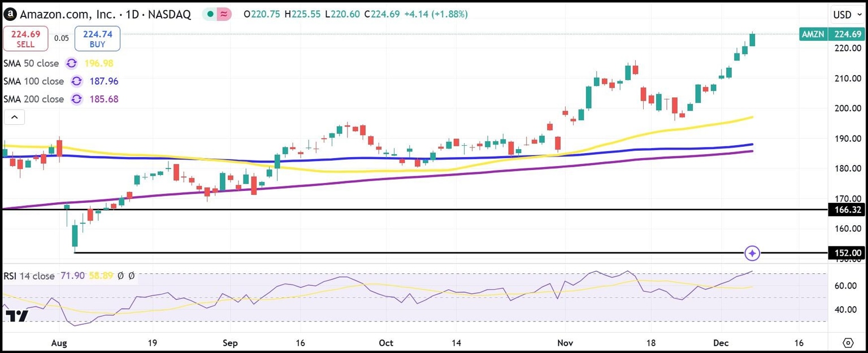This screenshot has width=868, height=353.
Task: Collapse the indicator legend with chevron
Action: tap(14, 117)
